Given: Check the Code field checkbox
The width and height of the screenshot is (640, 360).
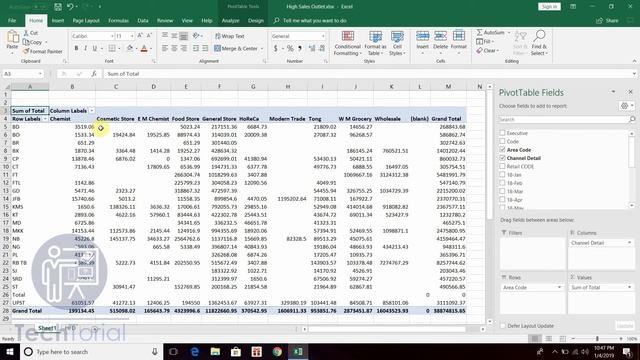Looking at the screenshot, I should pyautogui.click(x=502, y=141).
